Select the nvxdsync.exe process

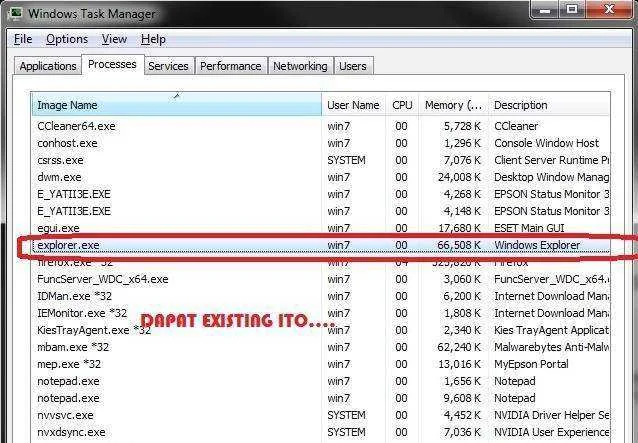(321, 432)
